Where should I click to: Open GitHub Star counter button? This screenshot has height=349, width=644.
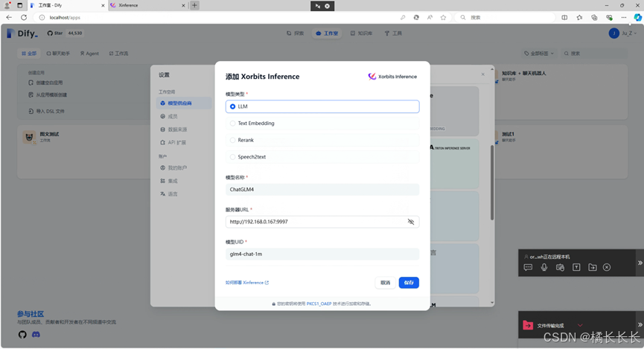65,33
